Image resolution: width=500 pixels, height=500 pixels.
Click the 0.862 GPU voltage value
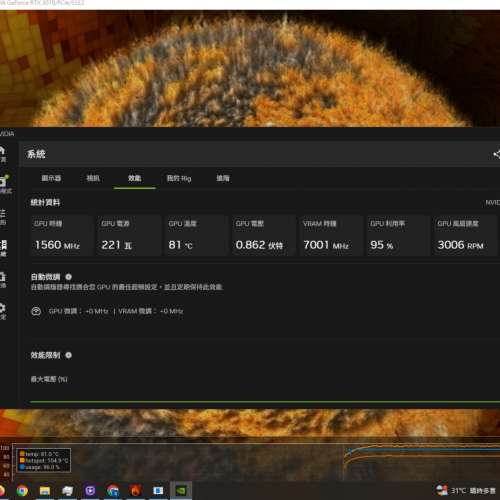point(259,245)
